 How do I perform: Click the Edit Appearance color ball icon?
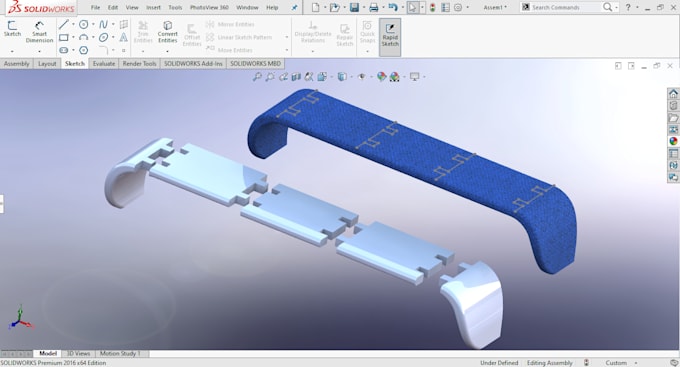(x=381, y=77)
